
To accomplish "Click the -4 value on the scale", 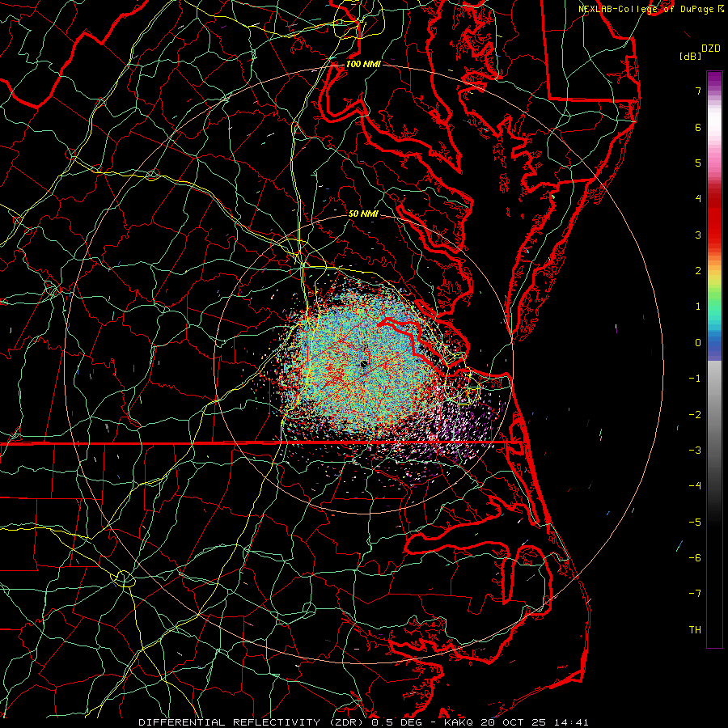I will [695, 486].
